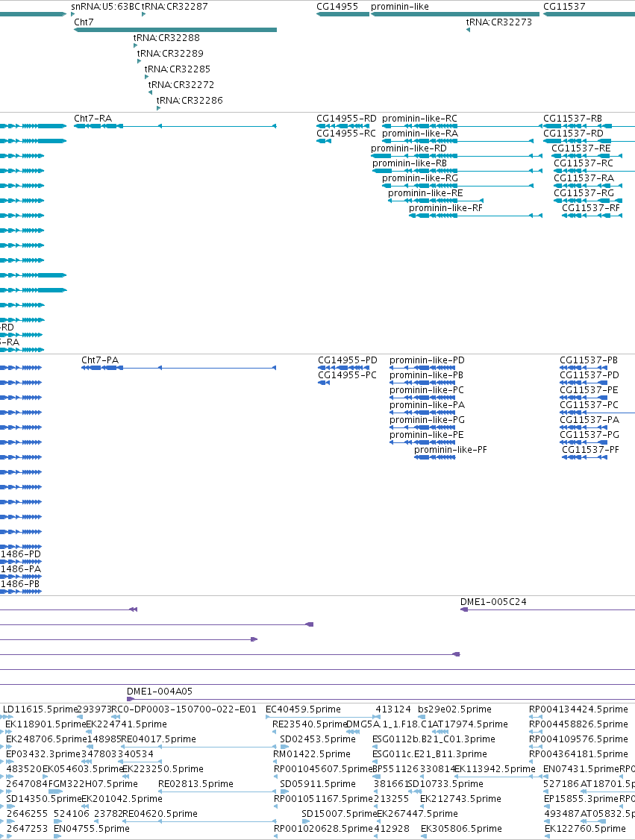Click the CG11537-PA protein label
635x840 pixels.
point(589,420)
